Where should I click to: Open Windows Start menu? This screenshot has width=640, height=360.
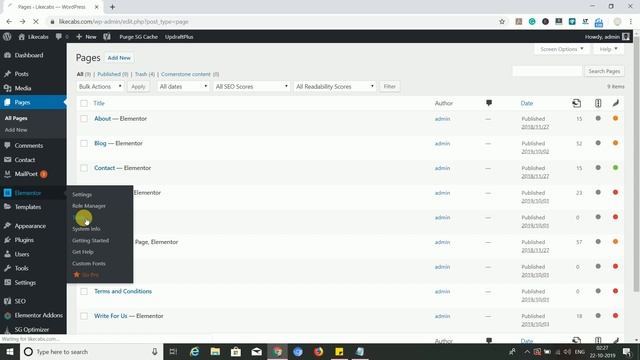[x=10, y=351]
